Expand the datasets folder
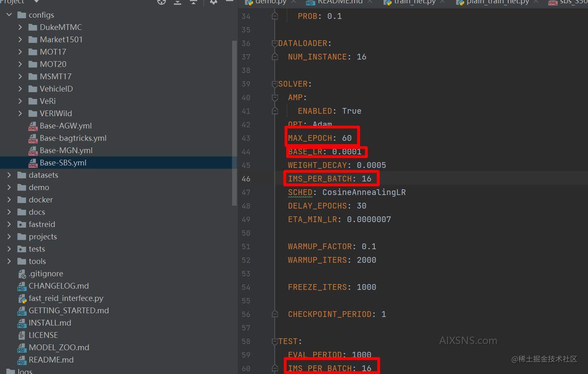Image resolution: width=588 pixels, height=374 pixels. [9, 175]
